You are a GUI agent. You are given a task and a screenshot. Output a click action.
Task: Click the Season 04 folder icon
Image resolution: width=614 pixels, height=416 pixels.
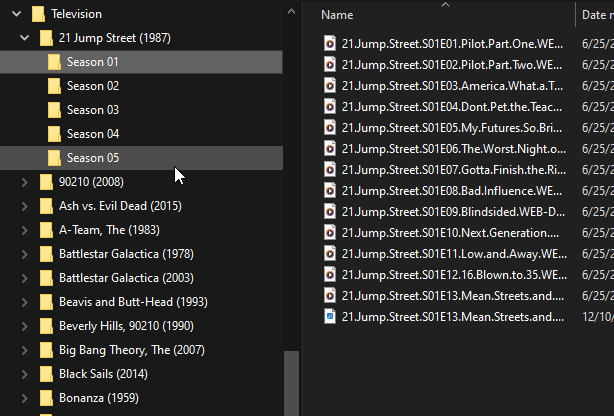point(54,134)
